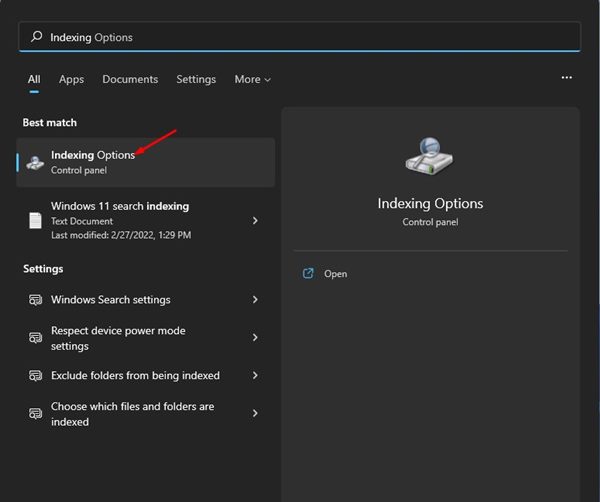Image resolution: width=600 pixels, height=502 pixels.
Task: Click the text document icon for Windows 11 search indexing
Action: 35,220
